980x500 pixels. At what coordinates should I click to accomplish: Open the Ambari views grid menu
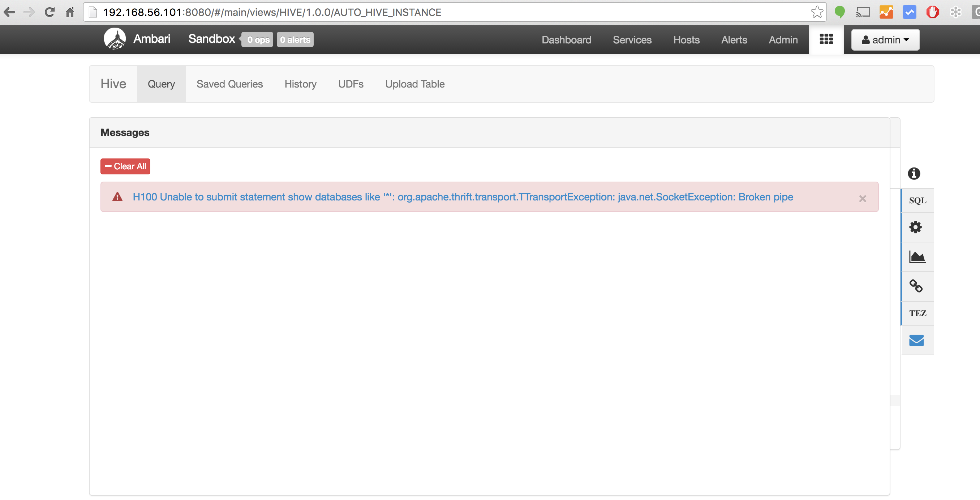(826, 39)
